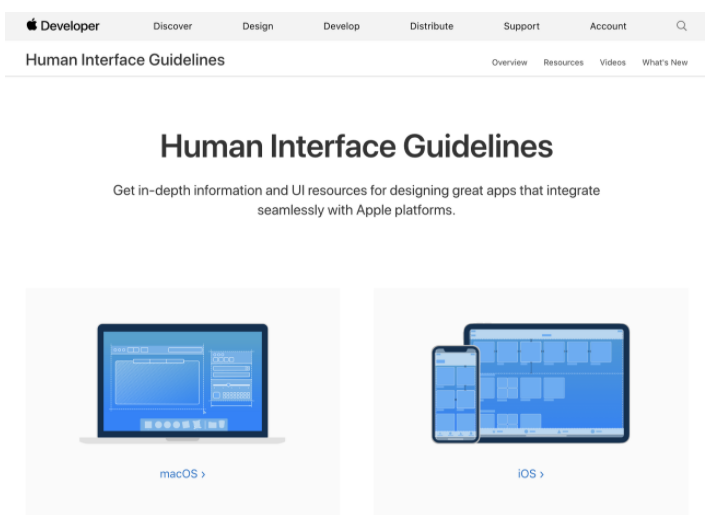Open the Support menu
This screenshot has width=709, height=515.
point(521,26)
